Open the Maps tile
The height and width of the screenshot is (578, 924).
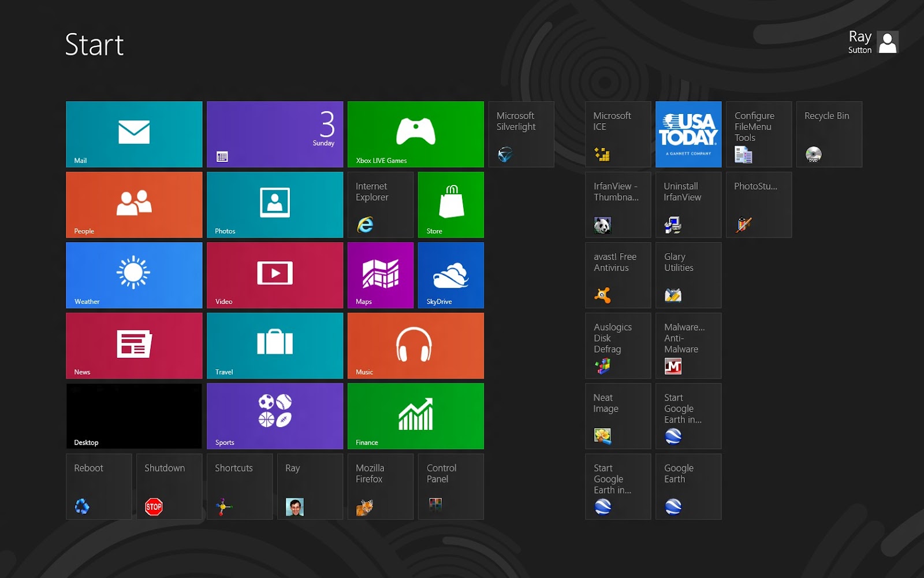pos(381,276)
